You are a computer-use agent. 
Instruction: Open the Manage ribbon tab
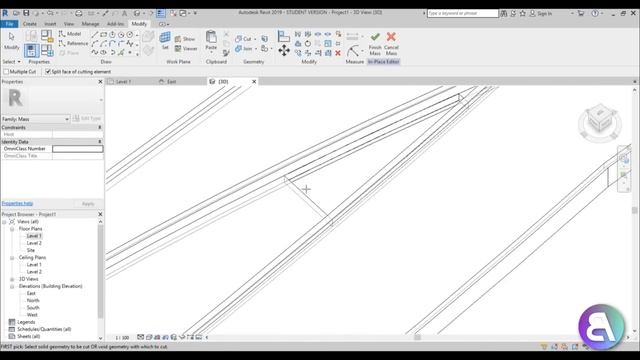coord(90,24)
